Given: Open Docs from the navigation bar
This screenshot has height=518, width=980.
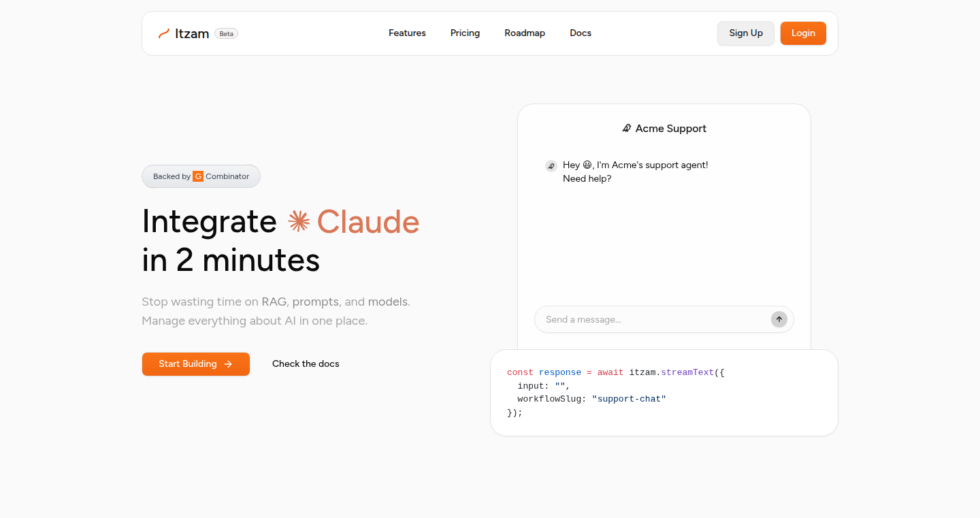Looking at the screenshot, I should (x=581, y=33).
